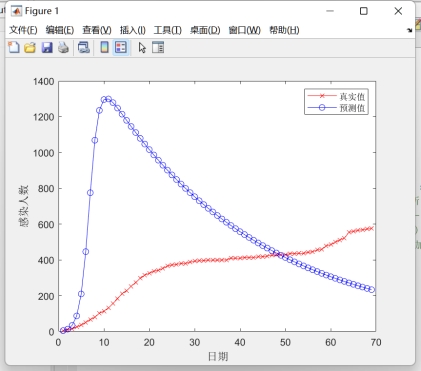421x371 pixels.
Task: Open the 编辑(E) menu
Action: (x=60, y=30)
